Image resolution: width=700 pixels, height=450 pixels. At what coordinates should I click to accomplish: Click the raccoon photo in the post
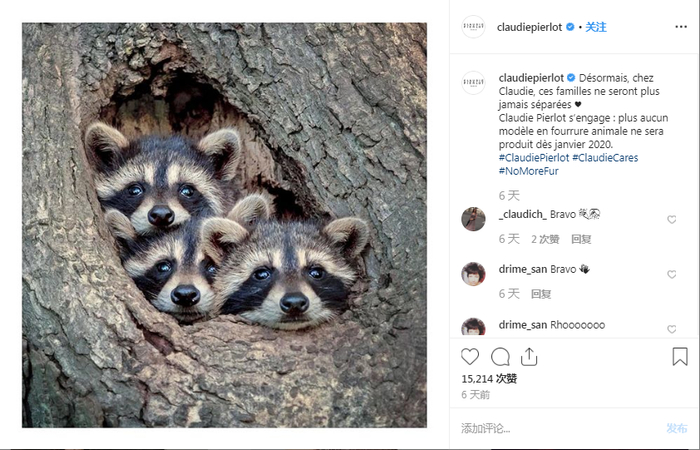(224, 225)
